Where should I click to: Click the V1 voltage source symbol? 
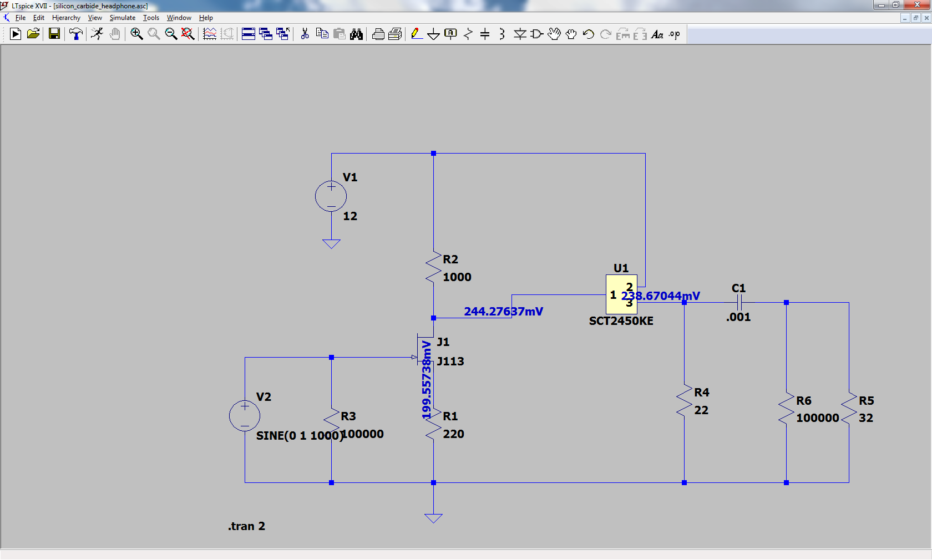331,196
